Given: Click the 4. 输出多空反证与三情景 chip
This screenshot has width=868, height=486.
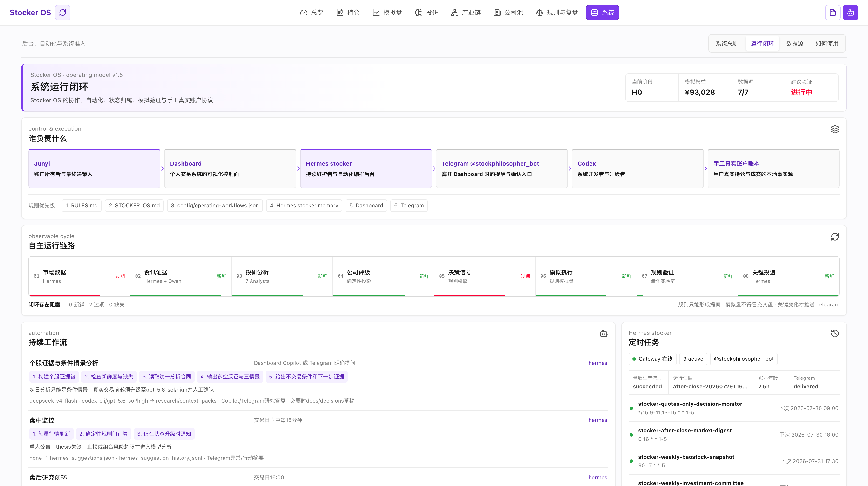Looking at the screenshot, I should pyautogui.click(x=230, y=377).
